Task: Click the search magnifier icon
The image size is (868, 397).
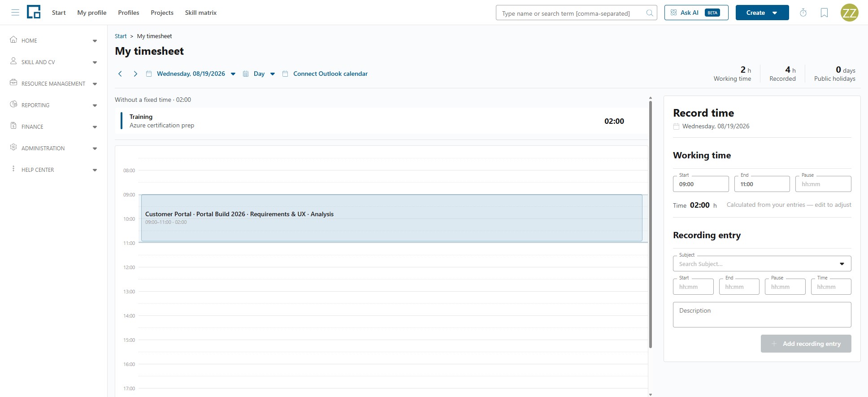Action: (650, 13)
